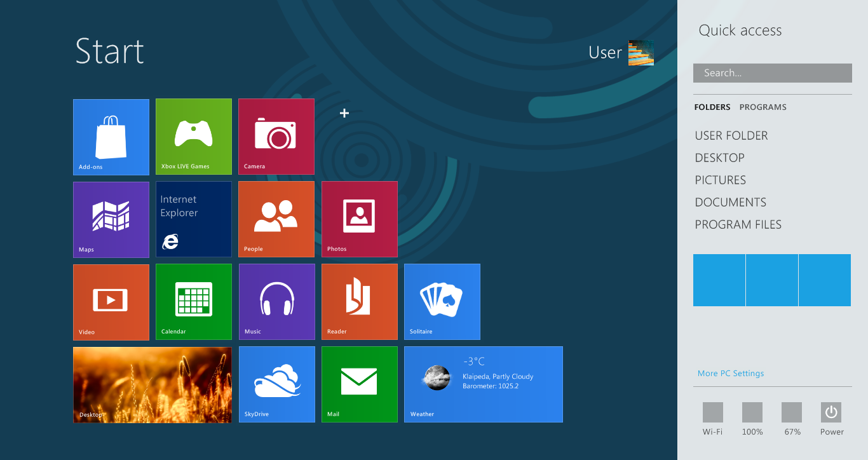868x460 pixels.
Task: Click the User avatar picture
Action: [641, 53]
